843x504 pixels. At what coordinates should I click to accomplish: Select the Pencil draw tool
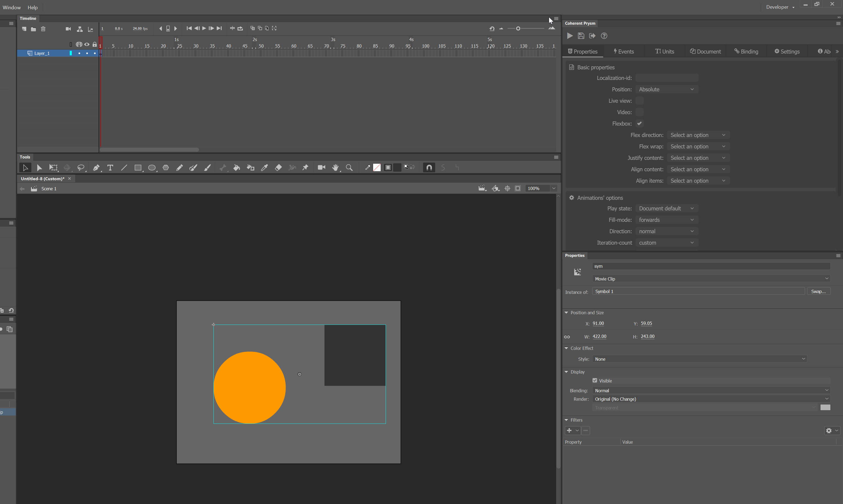pyautogui.click(x=180, y=167)
